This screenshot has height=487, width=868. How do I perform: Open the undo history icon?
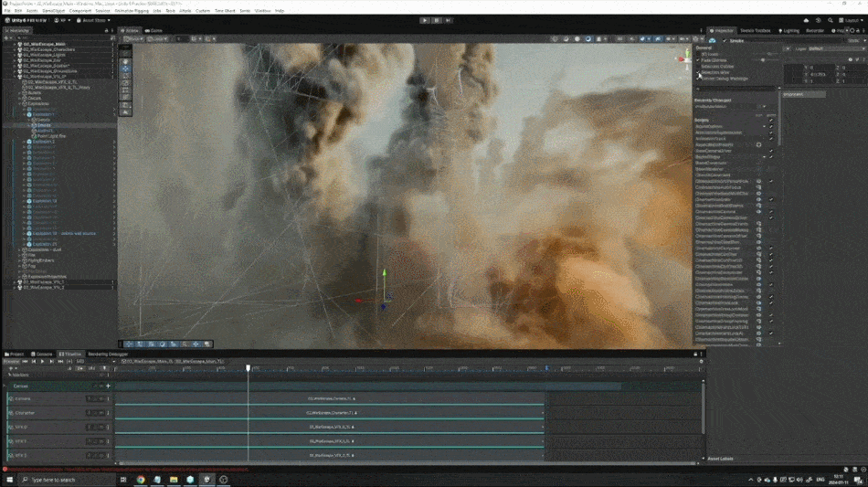[818, 20]
